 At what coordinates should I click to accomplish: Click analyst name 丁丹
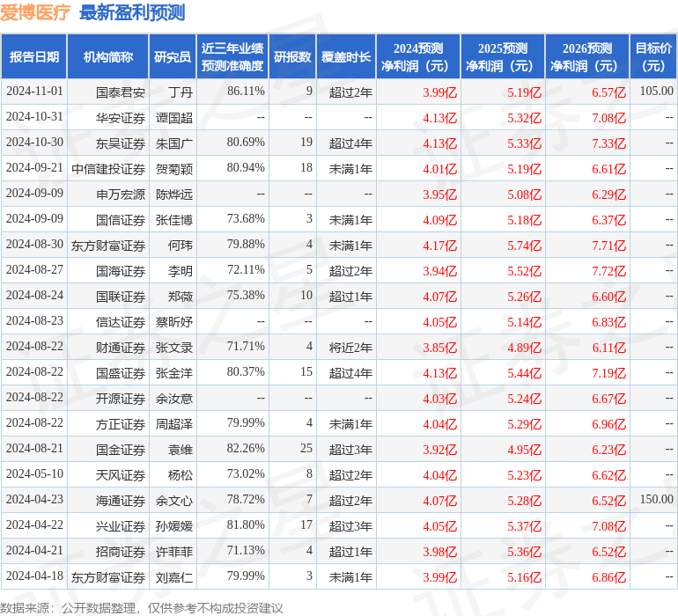click(181, 92)
